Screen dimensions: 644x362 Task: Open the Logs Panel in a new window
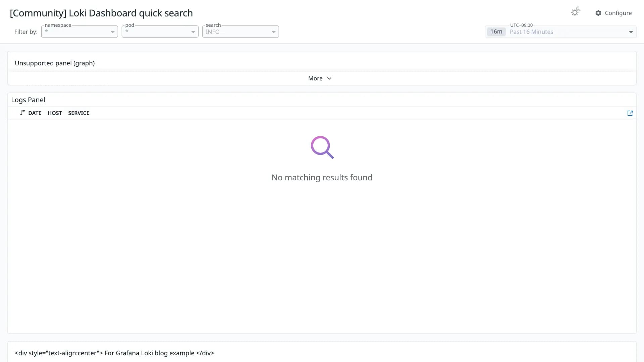point(630,113)
